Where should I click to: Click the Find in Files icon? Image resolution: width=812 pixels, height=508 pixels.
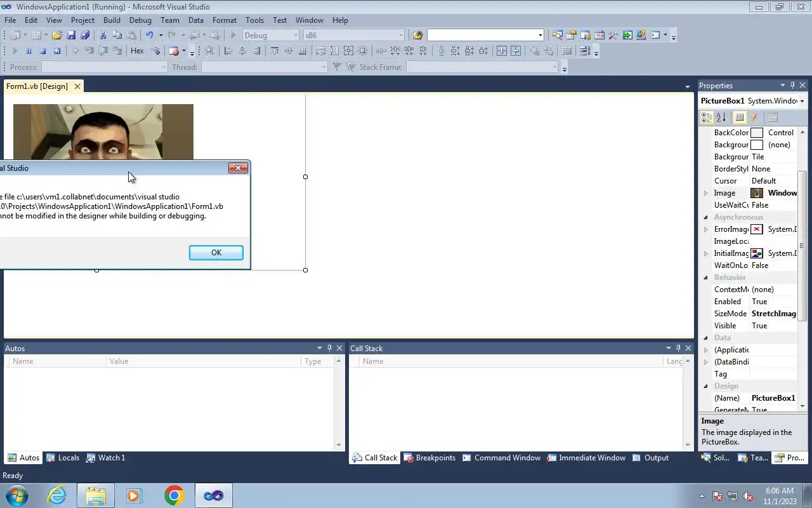(417, 36)
